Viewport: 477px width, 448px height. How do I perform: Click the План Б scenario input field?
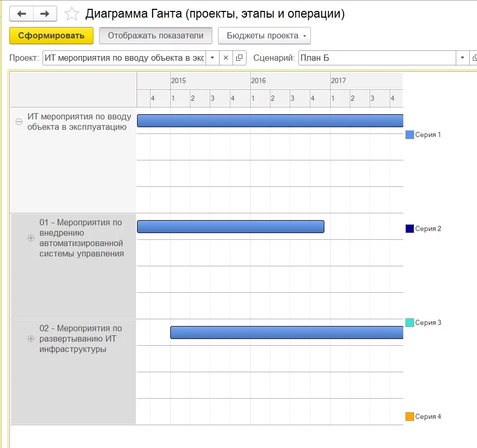(x=363, y=58)
